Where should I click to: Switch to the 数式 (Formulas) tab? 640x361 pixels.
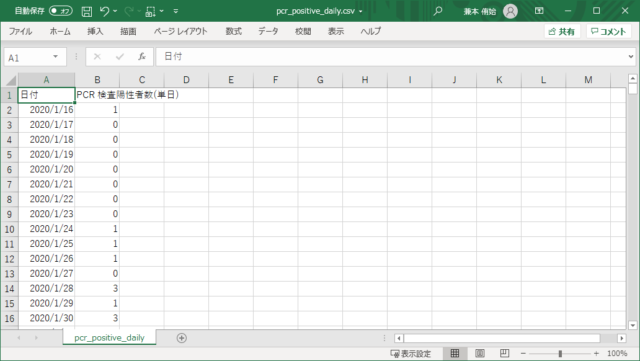234,31
